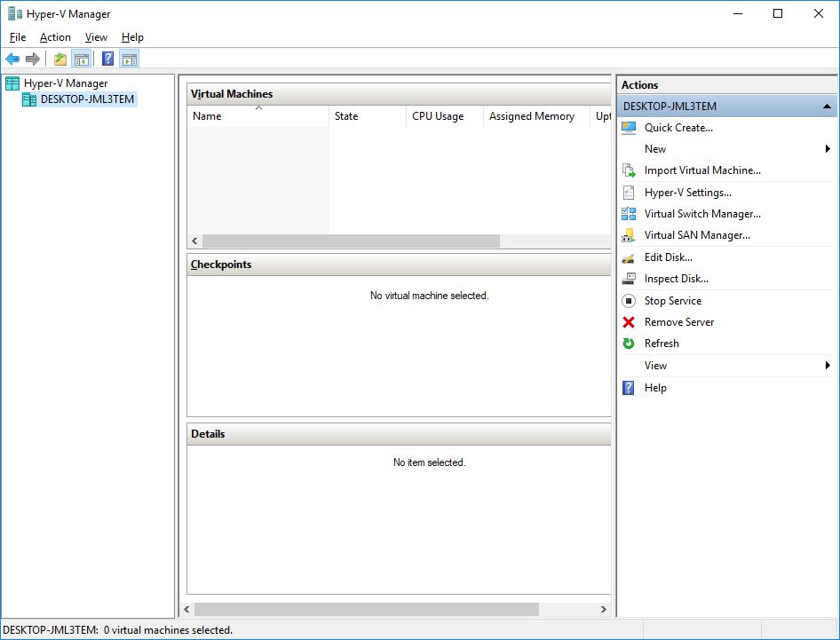This screenshot has width=840, height=640.
Task: Click the Checkpoints section header
Action: click(399, 265)
